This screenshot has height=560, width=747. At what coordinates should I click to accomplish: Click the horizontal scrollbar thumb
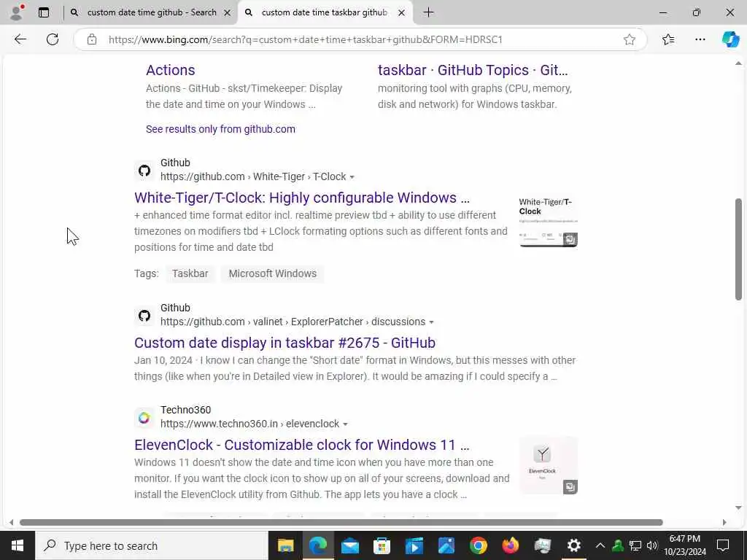coord(341,522)
